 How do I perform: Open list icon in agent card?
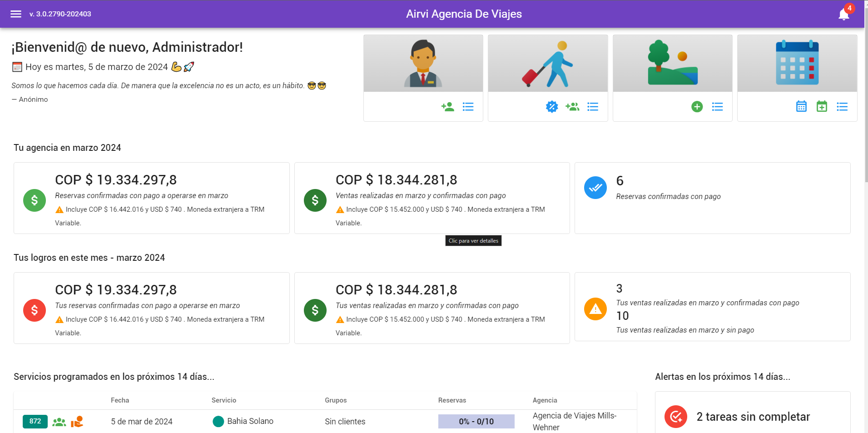(x=468, y=107)
